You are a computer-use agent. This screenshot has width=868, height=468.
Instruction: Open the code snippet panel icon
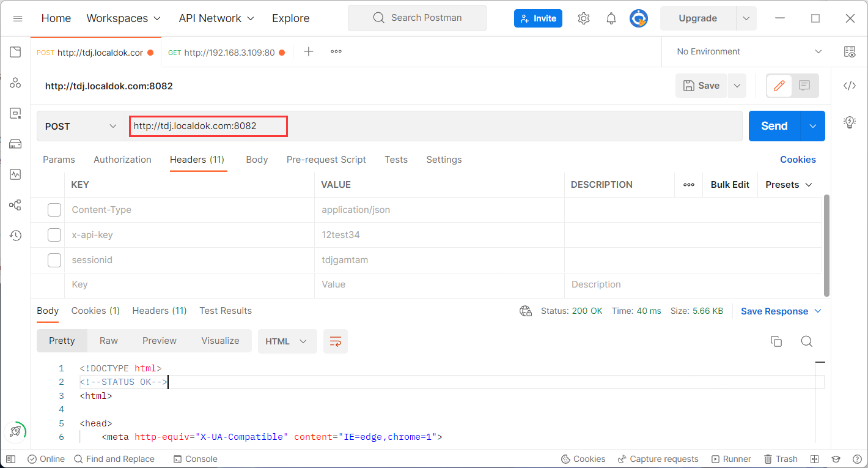(850, 86)
